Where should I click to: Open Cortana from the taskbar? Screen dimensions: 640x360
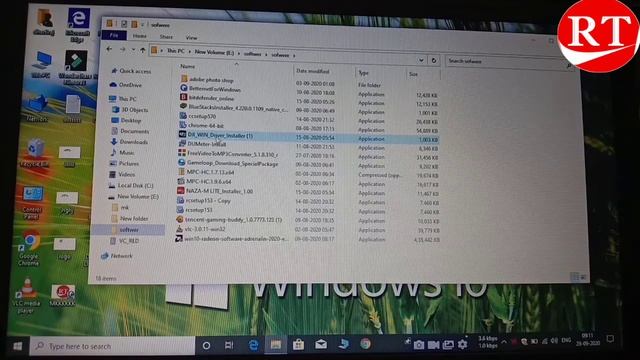207,346
